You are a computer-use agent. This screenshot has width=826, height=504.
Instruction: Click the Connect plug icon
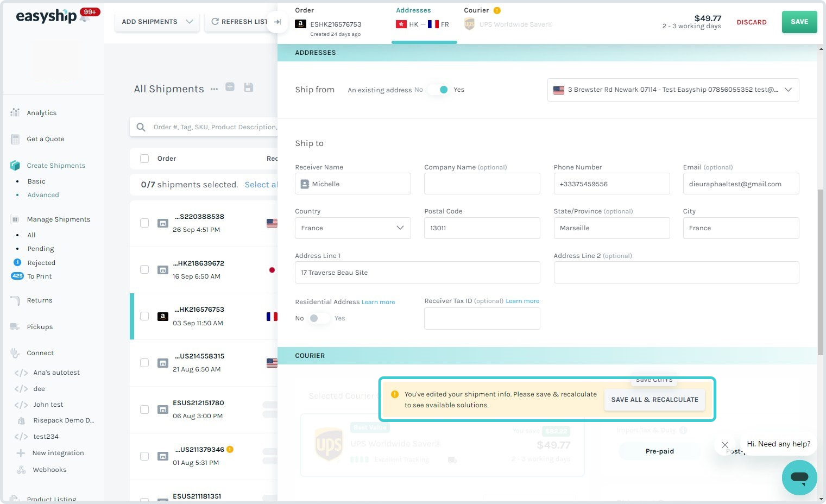15,353
